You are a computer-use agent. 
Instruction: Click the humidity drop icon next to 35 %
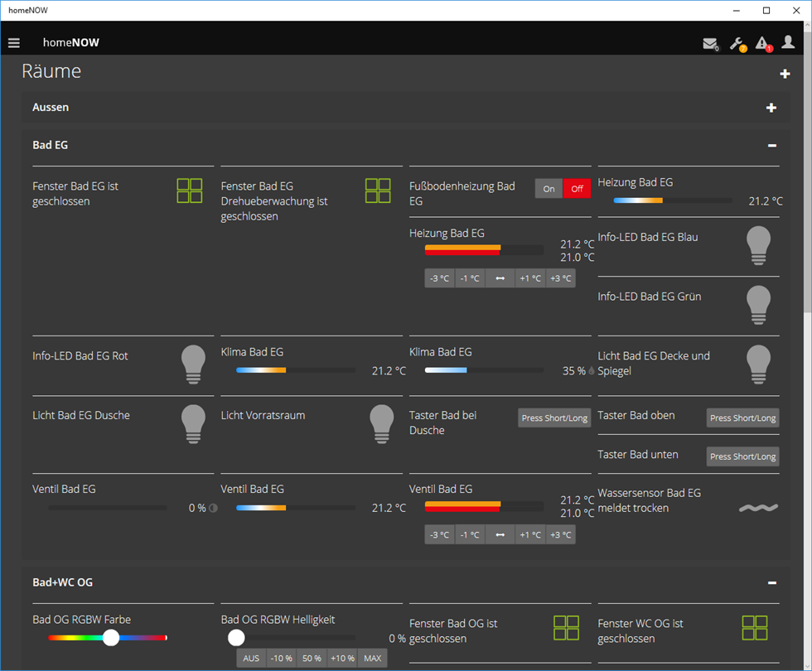coord(592,371)
